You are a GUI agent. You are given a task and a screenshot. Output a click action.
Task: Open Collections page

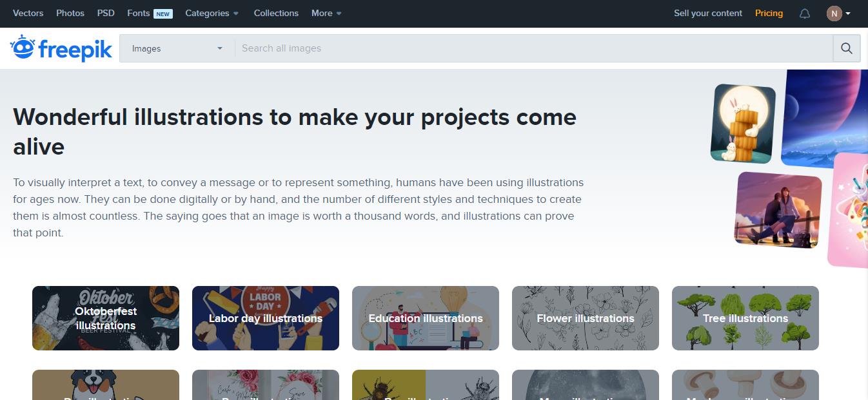point(276,13)
